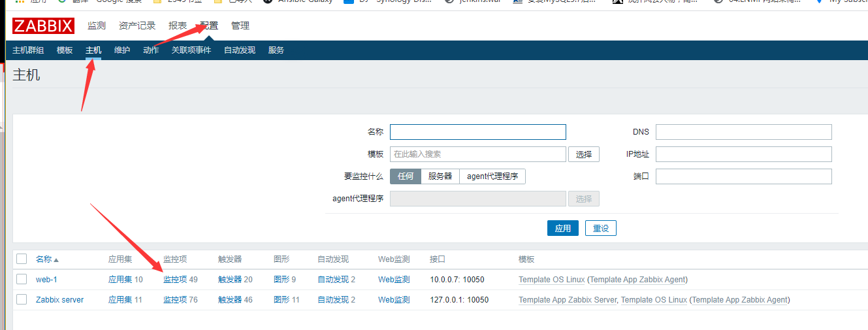Click the 端口 filter input field

coord(744,176)
